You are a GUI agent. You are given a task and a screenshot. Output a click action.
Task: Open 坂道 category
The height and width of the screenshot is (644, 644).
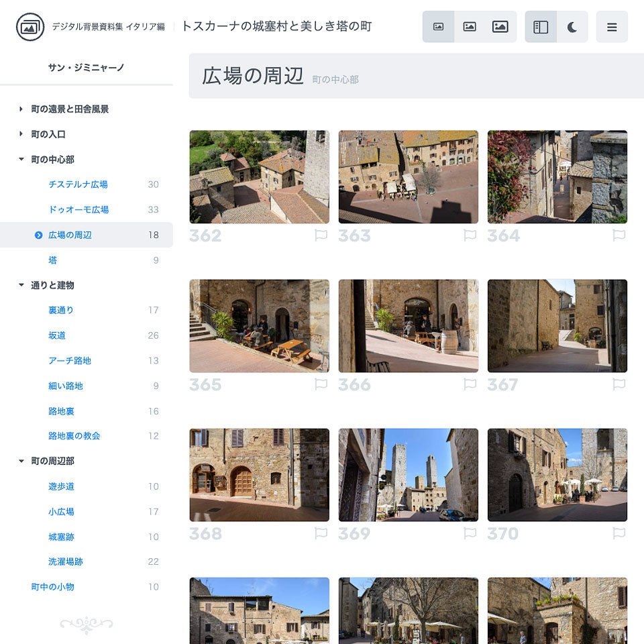pos(56,335)
